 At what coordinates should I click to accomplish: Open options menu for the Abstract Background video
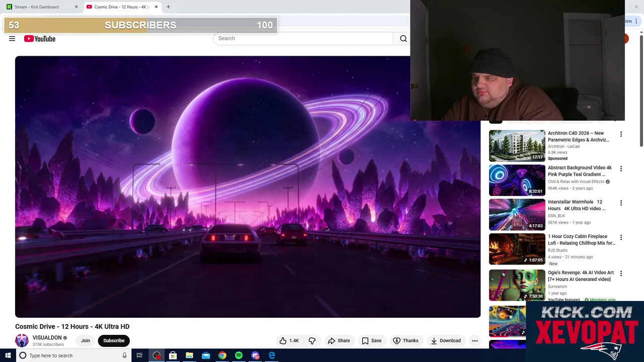tap(621, 168)
